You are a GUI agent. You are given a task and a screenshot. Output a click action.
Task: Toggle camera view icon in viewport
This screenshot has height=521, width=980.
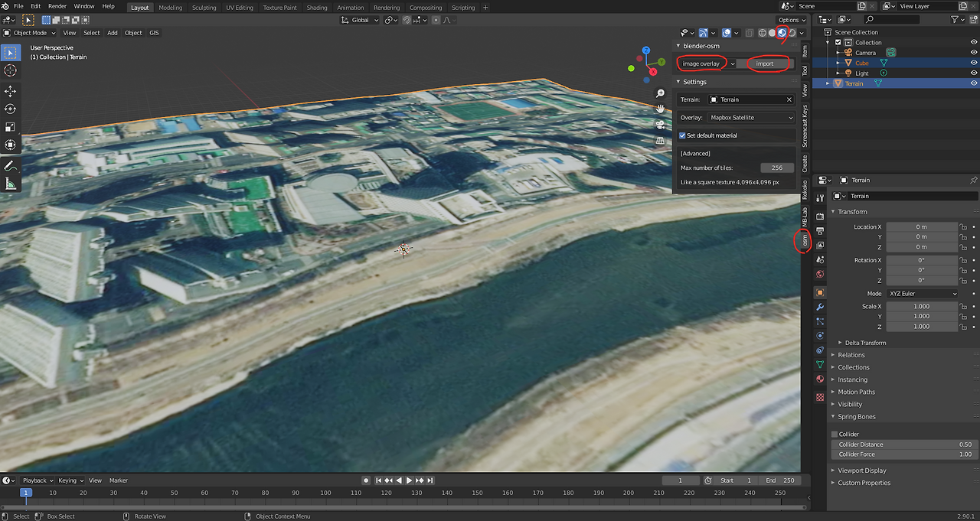(660, 124)
